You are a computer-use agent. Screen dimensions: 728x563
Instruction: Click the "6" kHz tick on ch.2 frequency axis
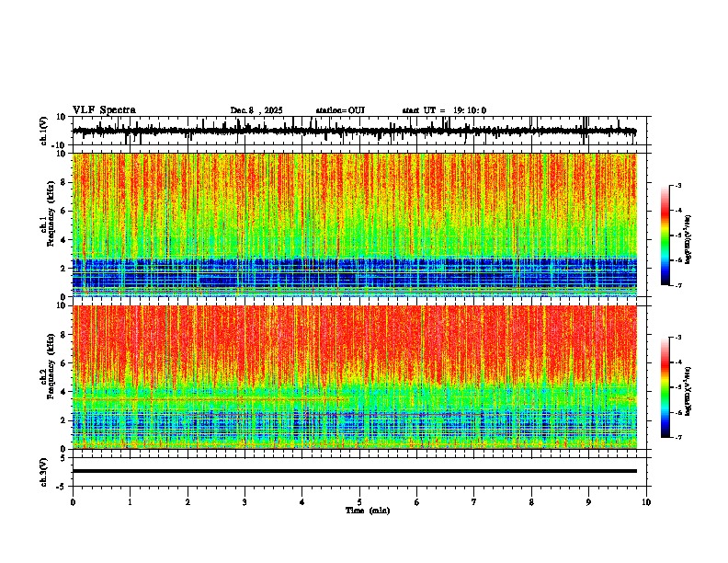(x=64, y=363)
